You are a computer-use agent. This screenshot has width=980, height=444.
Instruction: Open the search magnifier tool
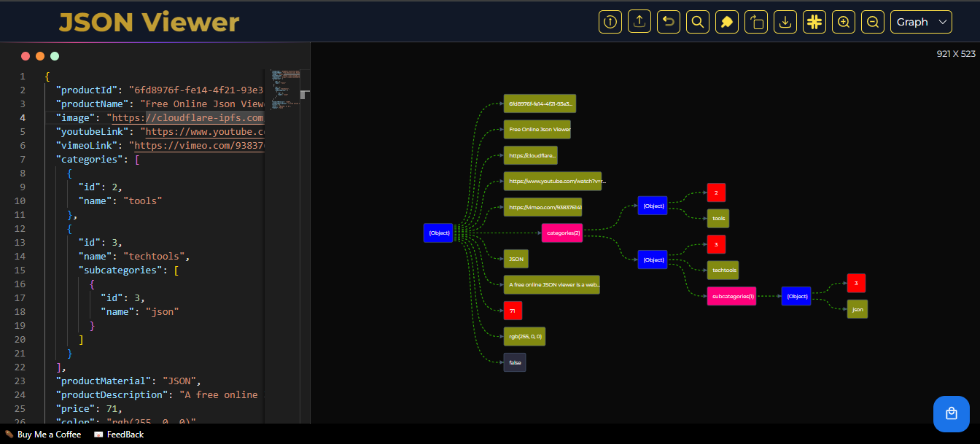tap(698, 22)
